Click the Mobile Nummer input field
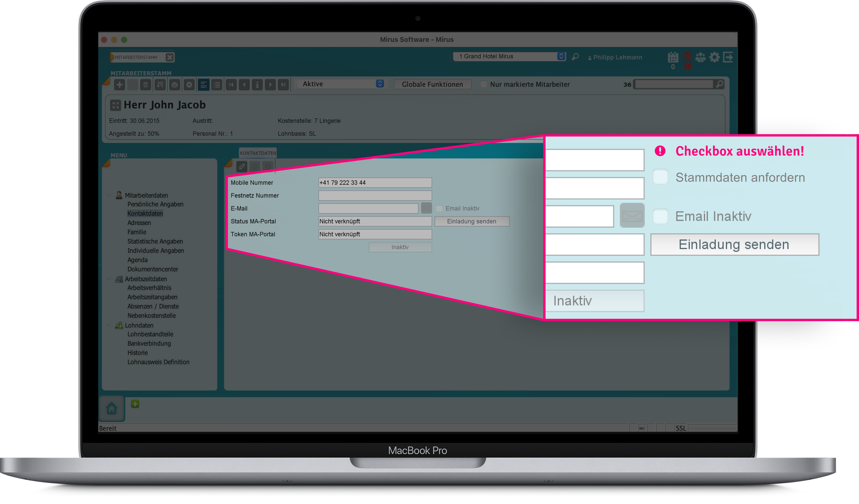Screen dimensions: 859x504 (x=375, y=183)
